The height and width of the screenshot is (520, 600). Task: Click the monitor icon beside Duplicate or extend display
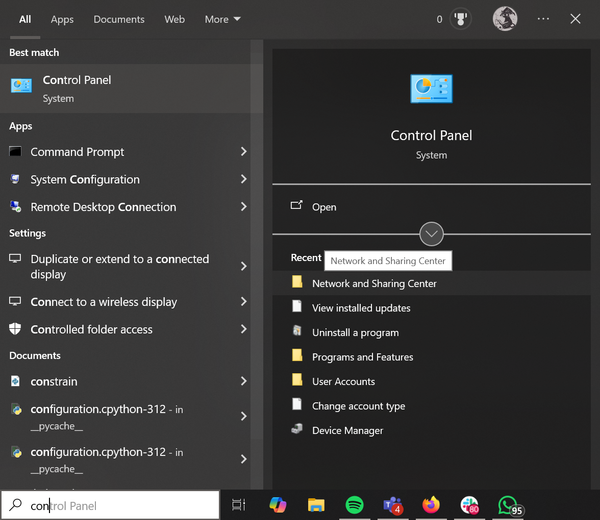pos(15,259)
